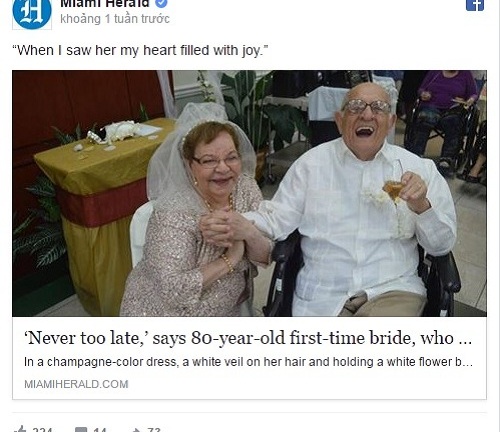Click the truncated description ellipsis
Image resolution: width=500 pixels, height=432 pixels.
click(468, 363)
